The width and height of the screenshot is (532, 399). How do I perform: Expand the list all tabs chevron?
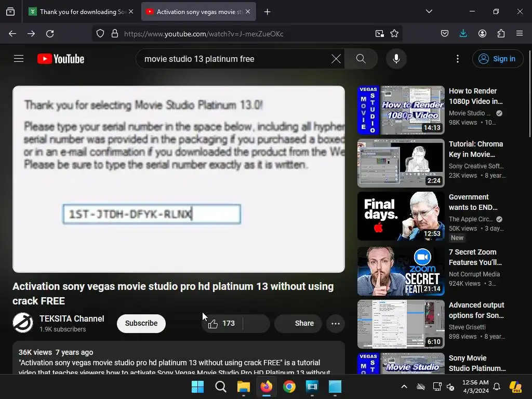tap(429, 11)
